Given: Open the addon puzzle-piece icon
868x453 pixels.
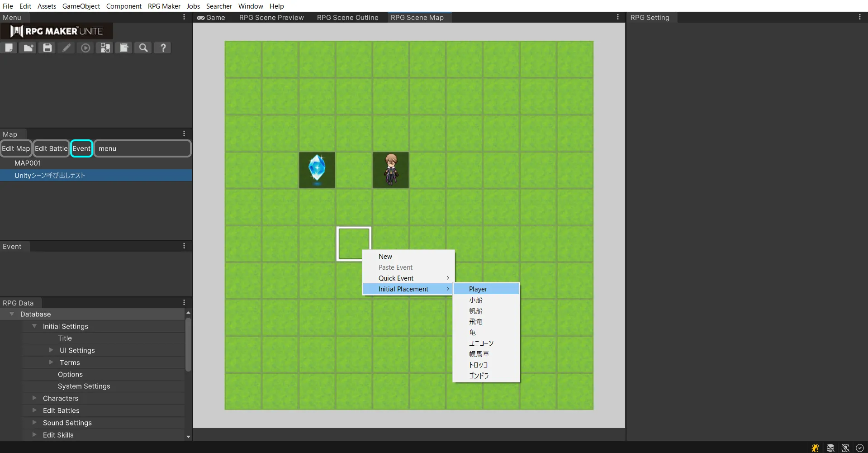Looking at the screenshot, I should click(105, 48).
